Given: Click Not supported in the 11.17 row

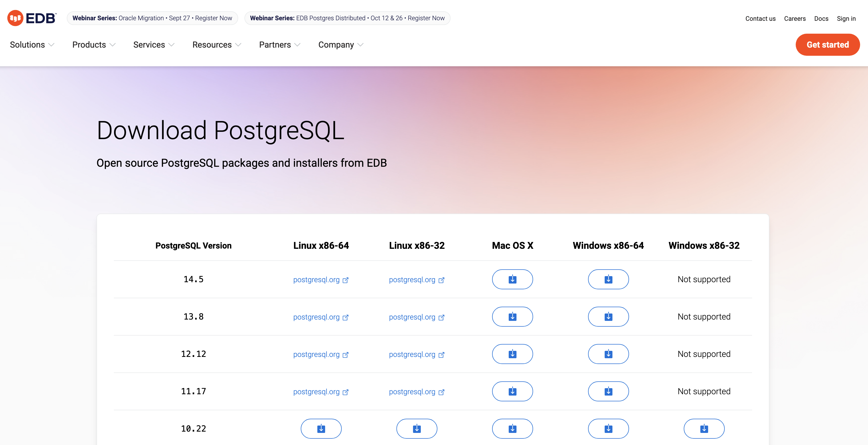Looking at the screenshot, I should click(704, 391).
